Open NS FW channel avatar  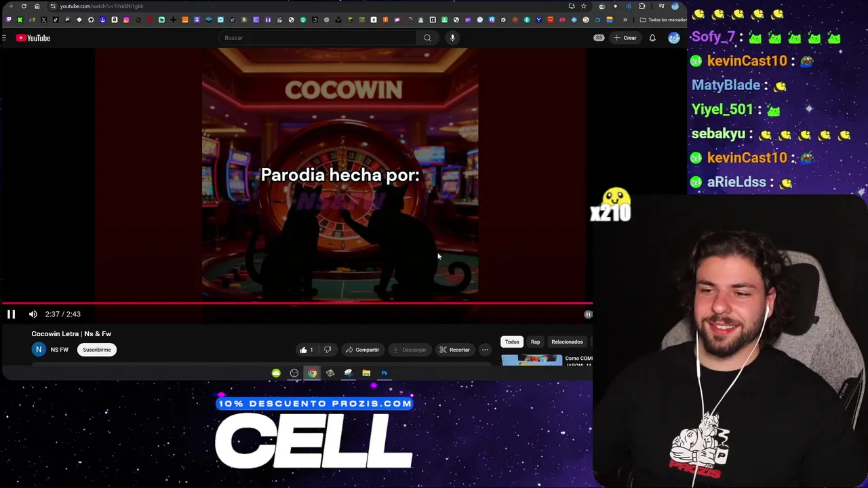point(39,350)
